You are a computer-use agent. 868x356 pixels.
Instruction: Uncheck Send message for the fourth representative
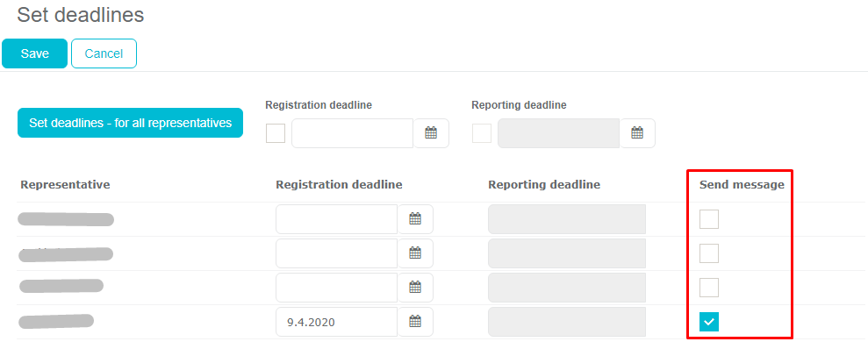click(x=709, y=323)
